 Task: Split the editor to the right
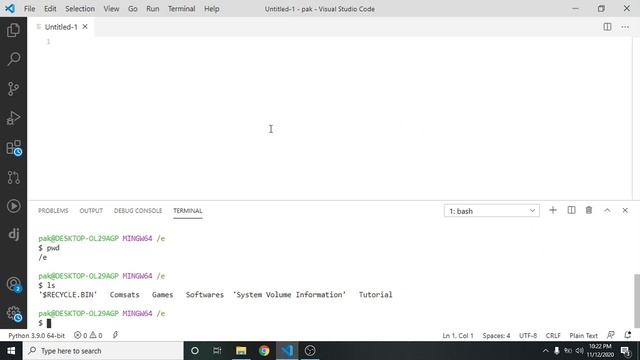pos(607,27)
